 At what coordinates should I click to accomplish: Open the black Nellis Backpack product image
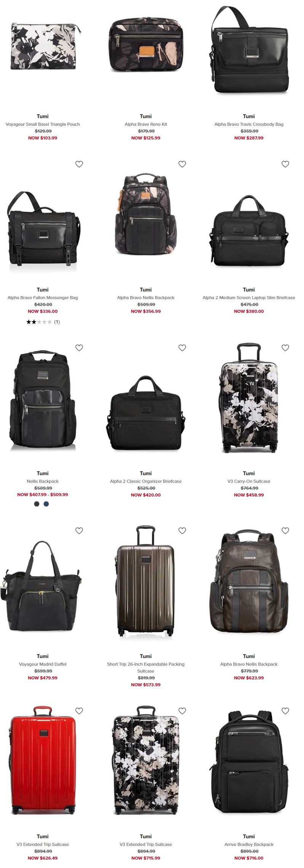(x=43, y=400)
